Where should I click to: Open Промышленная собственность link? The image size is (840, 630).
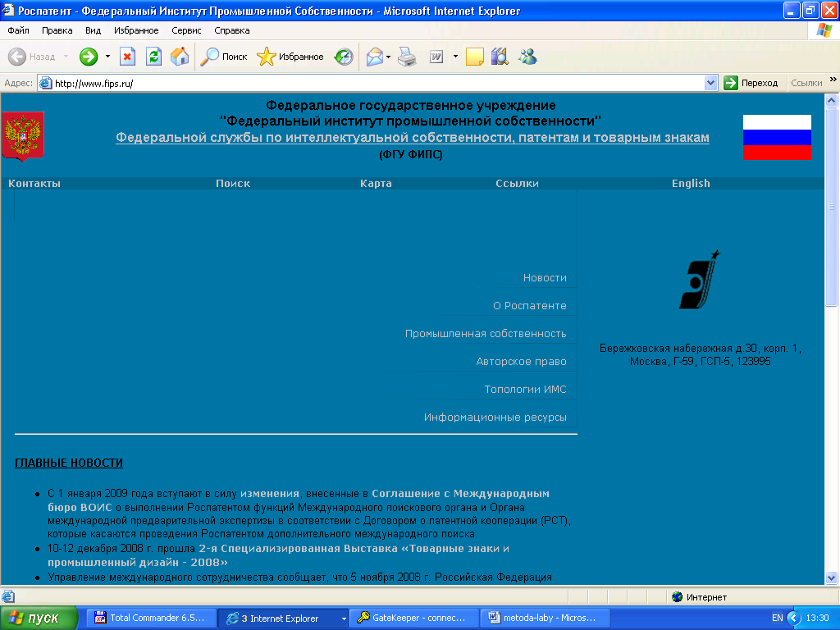click(486, 334)
